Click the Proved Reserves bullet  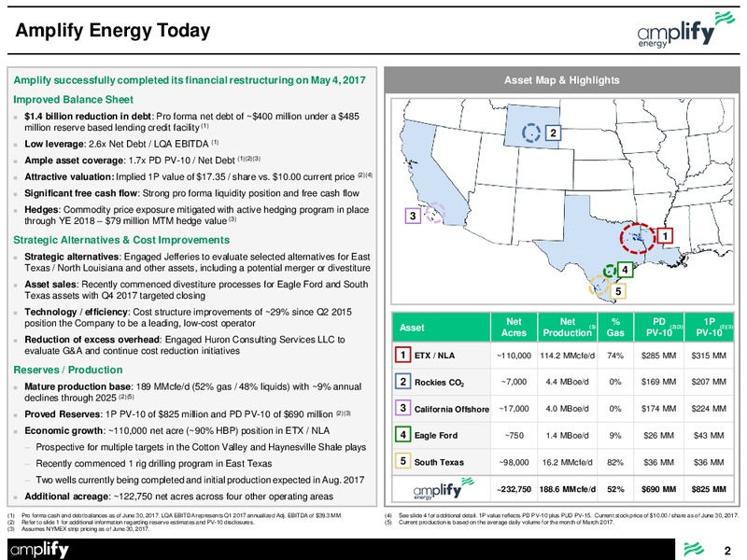pyautogui.click(x=188, y=414)
